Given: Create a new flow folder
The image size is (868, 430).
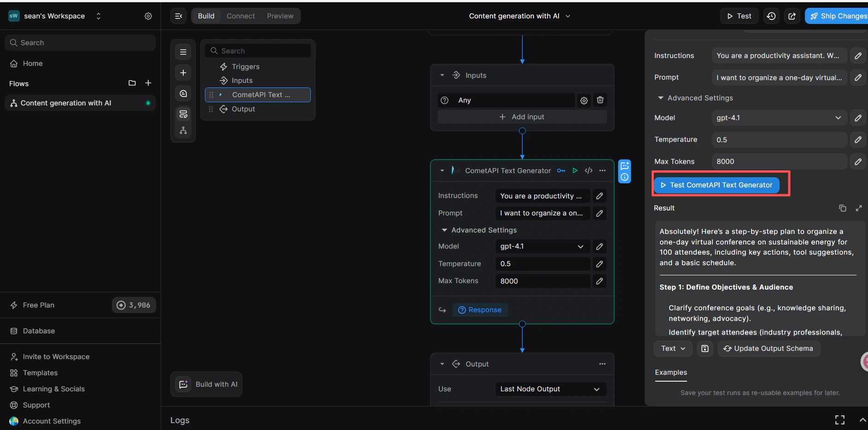Looking at the screenshot, I should tap(132, 83).
